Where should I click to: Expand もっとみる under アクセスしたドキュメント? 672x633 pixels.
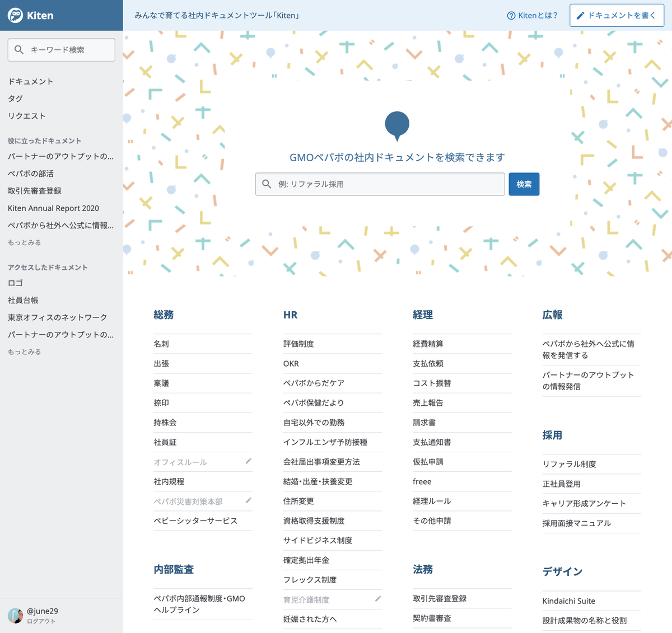24,351
